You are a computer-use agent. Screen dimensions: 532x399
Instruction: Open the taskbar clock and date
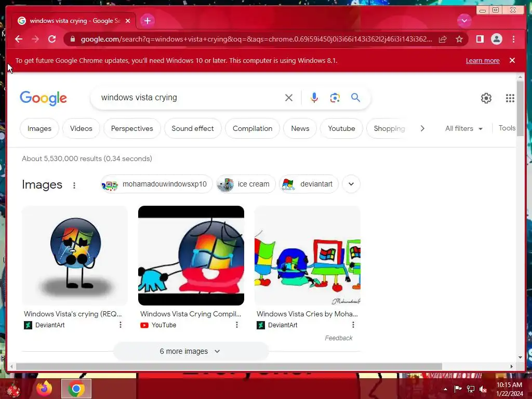(509, 389)
